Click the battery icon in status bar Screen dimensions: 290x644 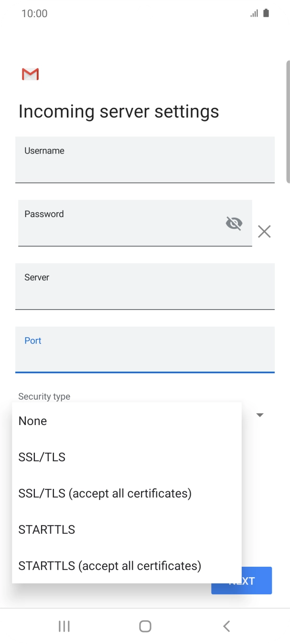[266, 13]
